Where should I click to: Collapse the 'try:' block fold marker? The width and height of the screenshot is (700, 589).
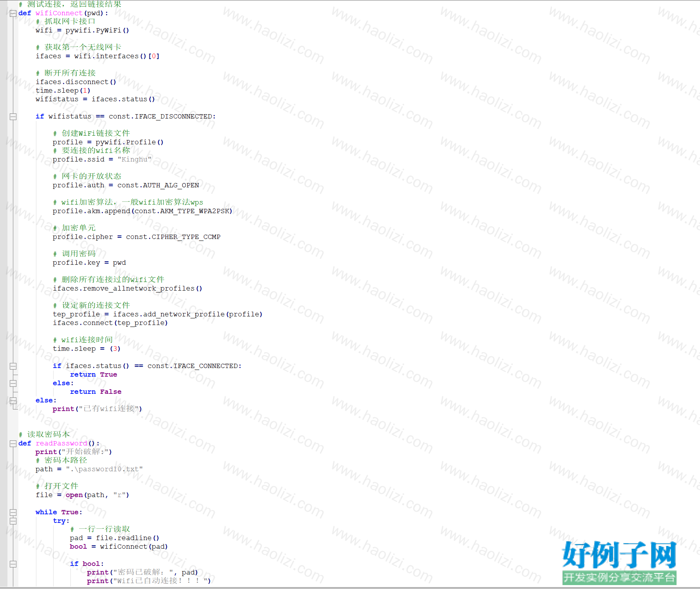click(13, 521)
